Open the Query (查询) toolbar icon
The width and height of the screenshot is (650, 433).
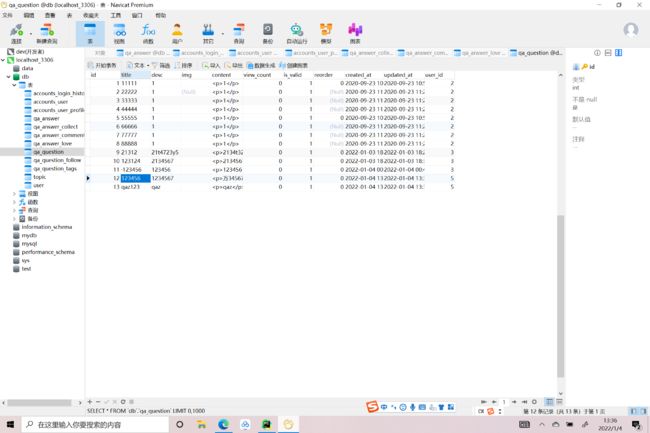click(x=239, y=34)
